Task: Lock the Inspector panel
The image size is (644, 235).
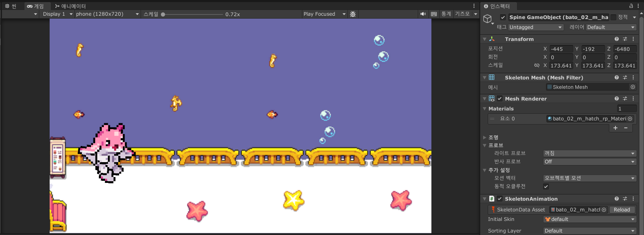Action: point(631,6)
